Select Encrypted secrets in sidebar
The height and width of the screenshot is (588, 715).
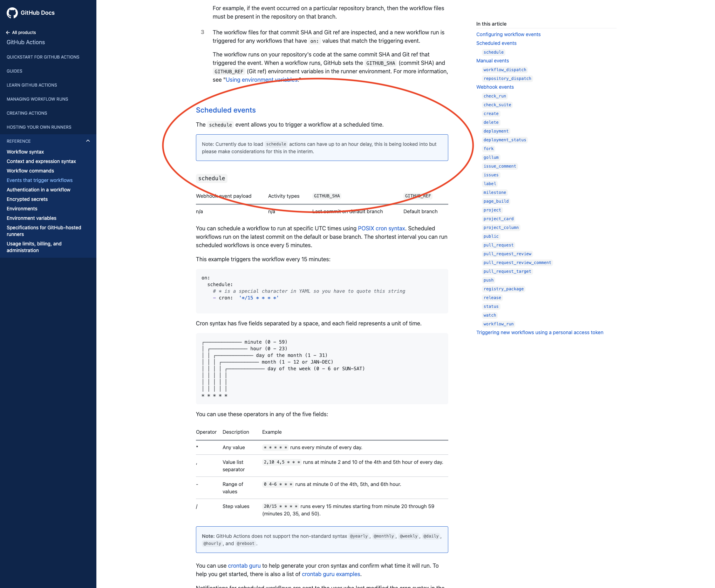point(27,199)
